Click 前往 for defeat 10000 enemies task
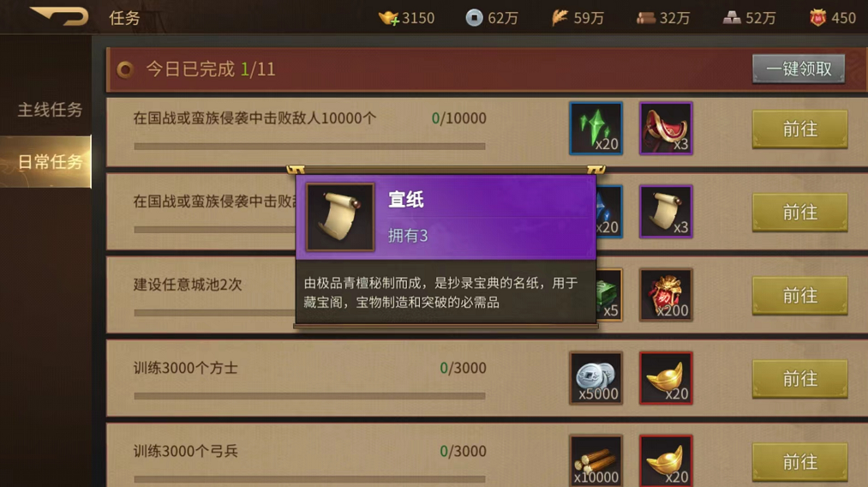Screen dimensions: 868x487 [800, 129]
